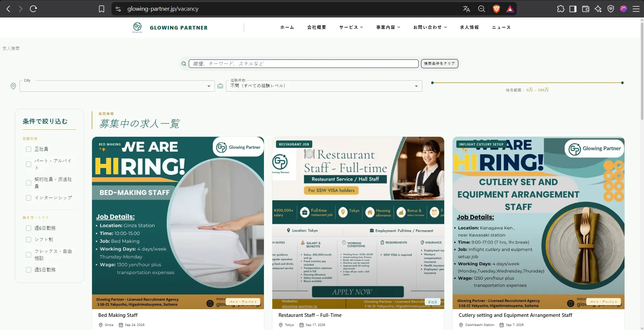Reload the page
The width and height of the screenshot is (644, 330).
33,9
